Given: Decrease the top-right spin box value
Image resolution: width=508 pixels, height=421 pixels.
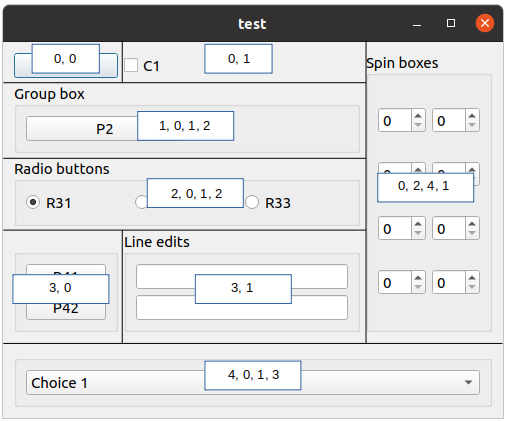Looking at the screenshot, I should [x=472, y=125].
